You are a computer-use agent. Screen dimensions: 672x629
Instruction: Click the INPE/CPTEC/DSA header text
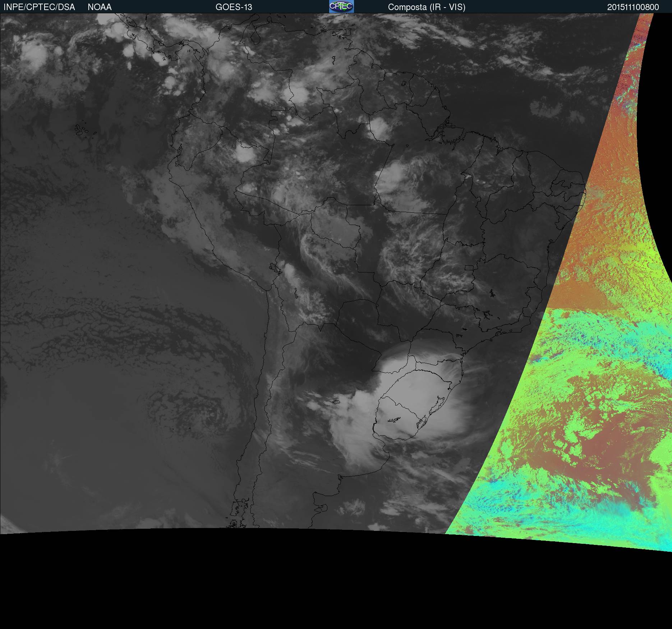39,7
